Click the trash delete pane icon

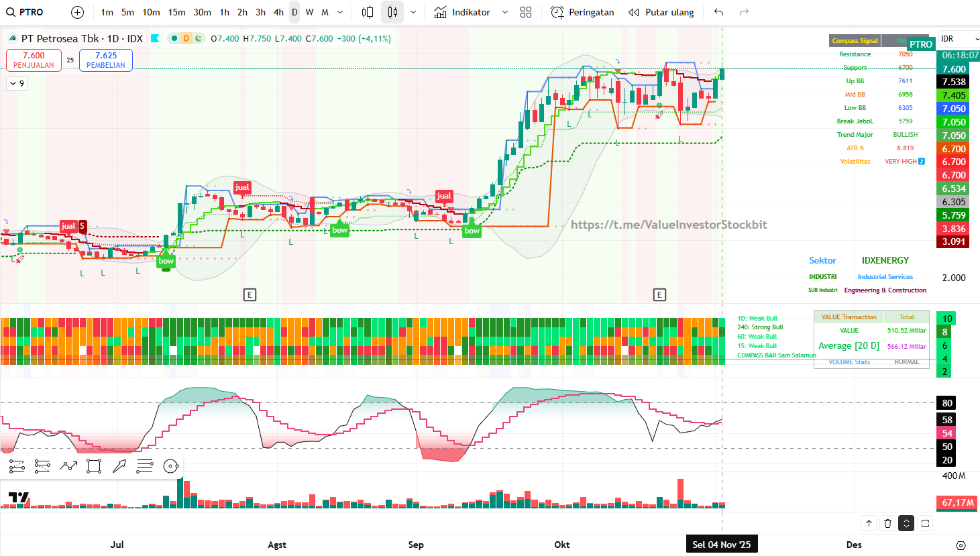(887, 523)
